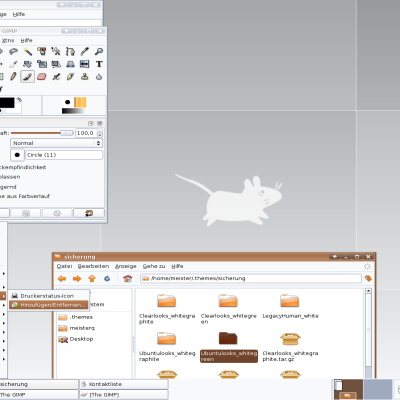Select the Color Picker eyedropper tool

(85, 51)
